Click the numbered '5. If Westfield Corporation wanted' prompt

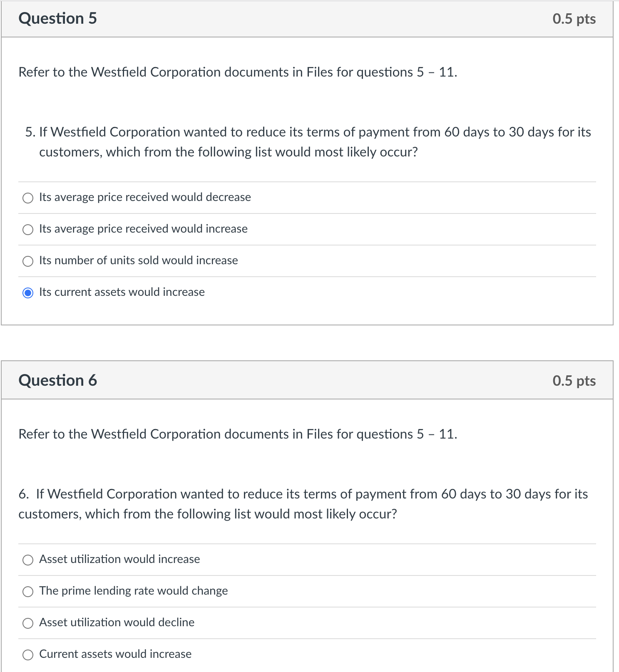308,142
